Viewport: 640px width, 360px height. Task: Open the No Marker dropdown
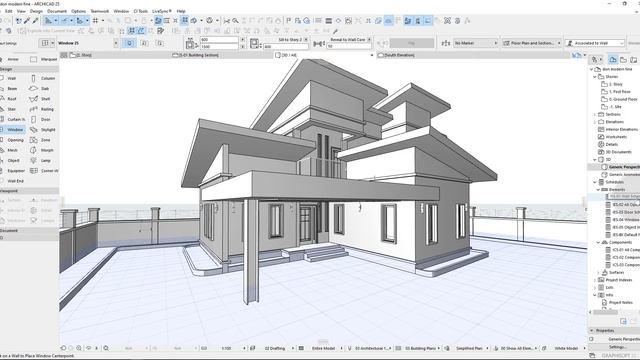pos(476,43)
